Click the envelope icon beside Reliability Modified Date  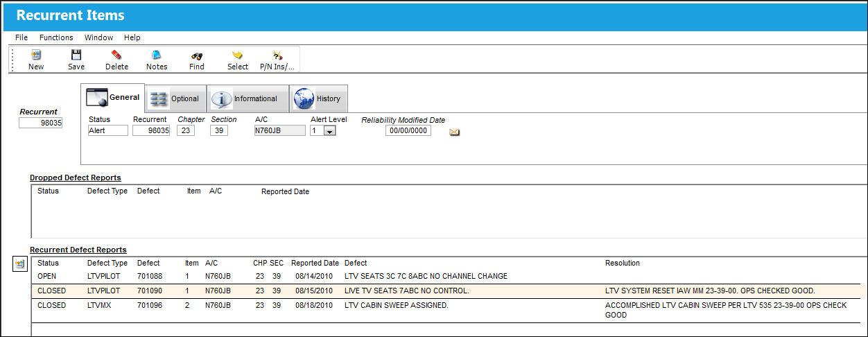[455, 132]
